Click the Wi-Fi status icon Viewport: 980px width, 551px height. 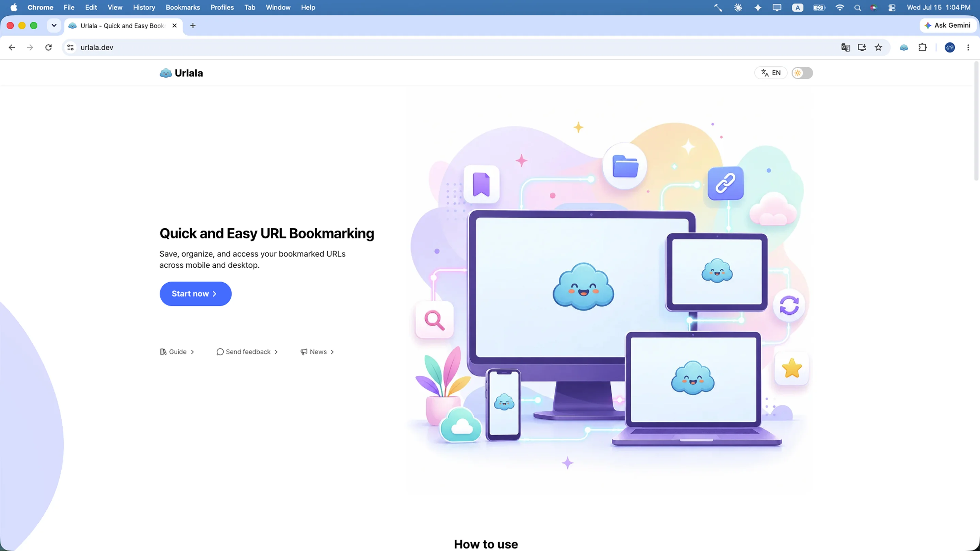coord(839,7)
